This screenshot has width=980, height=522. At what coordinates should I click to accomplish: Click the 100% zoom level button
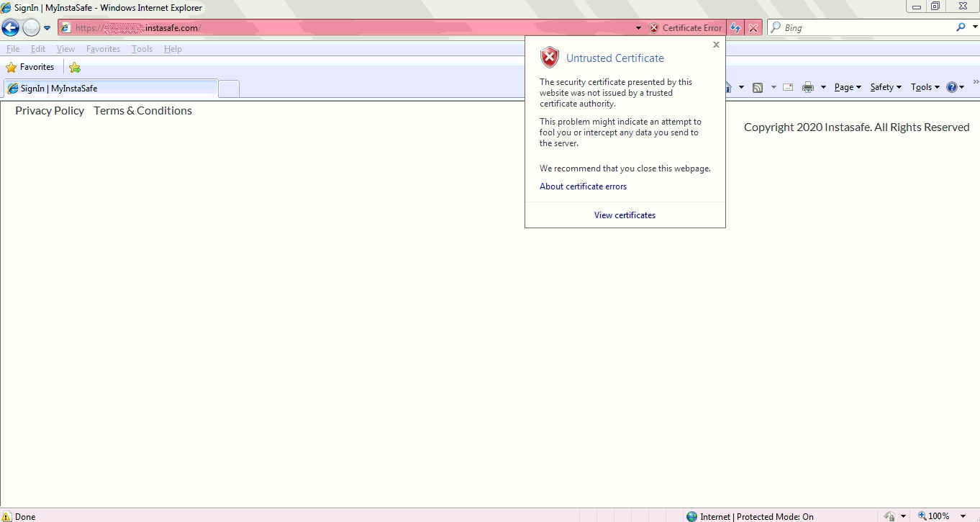(933, 516)
